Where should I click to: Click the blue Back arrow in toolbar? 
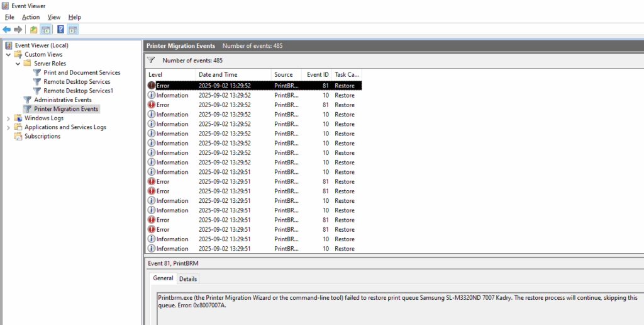(x=7, y=30)
